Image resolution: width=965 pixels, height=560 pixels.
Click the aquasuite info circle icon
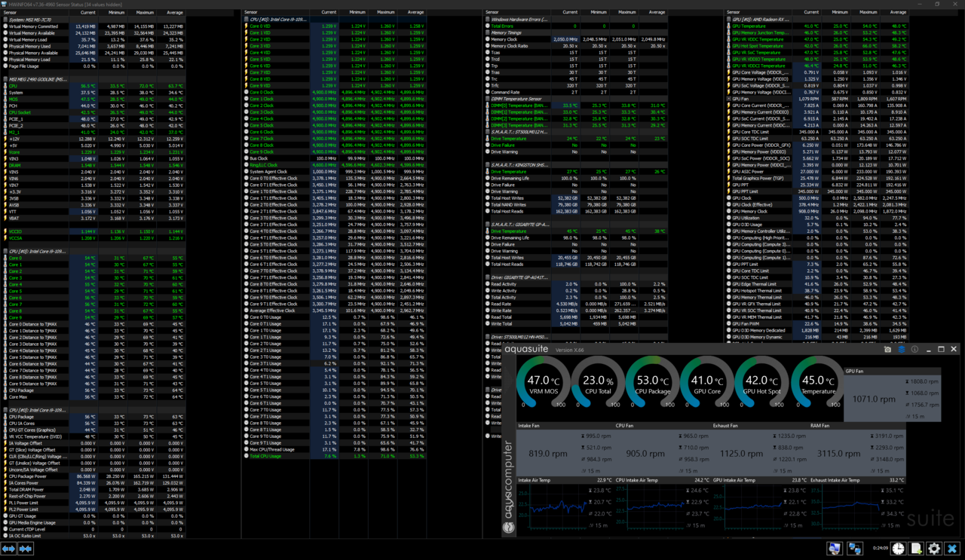point(914,350)
